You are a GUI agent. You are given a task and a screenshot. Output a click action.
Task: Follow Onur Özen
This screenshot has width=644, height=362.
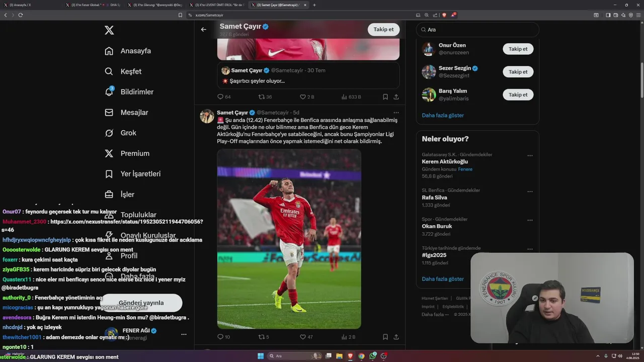pyautogui.click(x=518, y=49)
